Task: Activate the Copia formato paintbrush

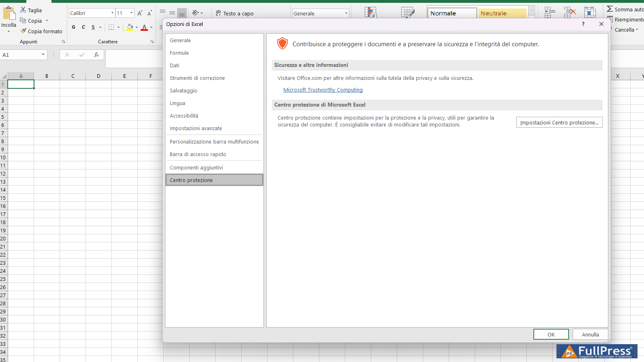Action: (24, 31)
